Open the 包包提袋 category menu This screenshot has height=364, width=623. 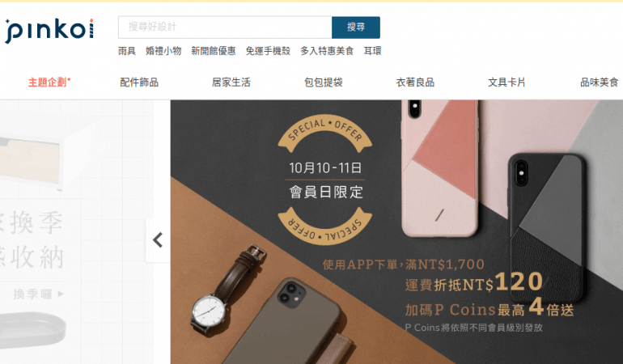(x=324, y=83)
